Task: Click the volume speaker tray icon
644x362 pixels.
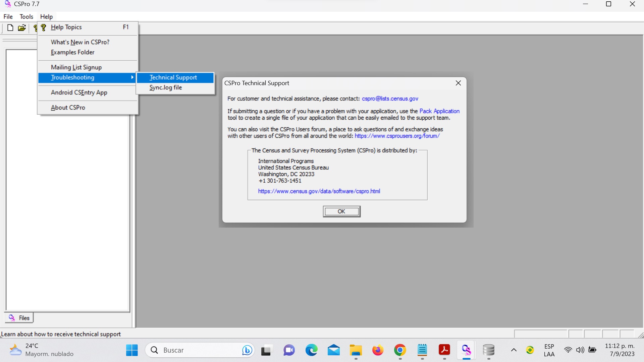Action: 580,350
